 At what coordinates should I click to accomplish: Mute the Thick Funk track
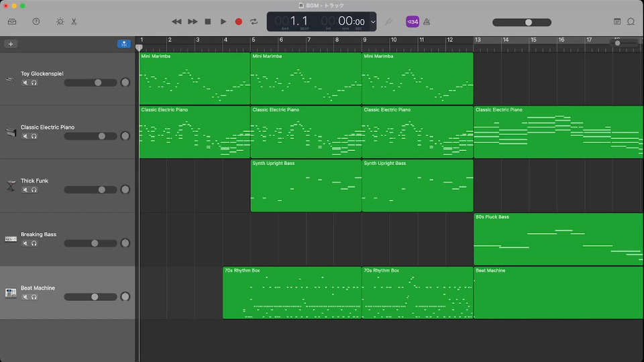(25, 190)
